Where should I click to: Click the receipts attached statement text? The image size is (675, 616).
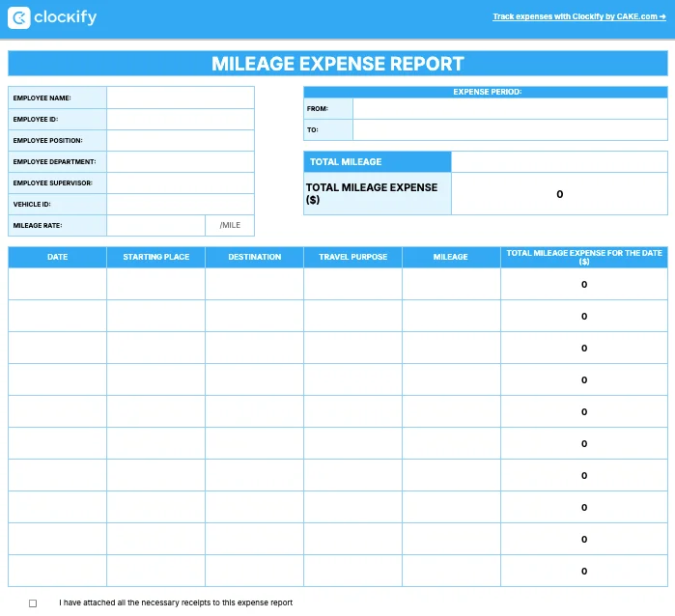[176, 602]
